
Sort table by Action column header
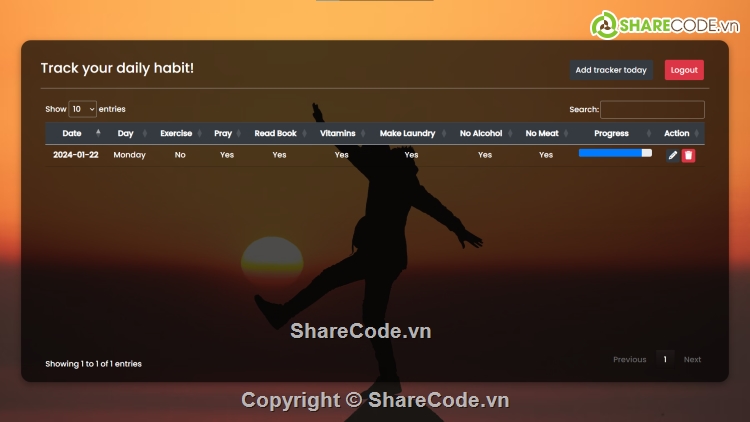[680, 133]
